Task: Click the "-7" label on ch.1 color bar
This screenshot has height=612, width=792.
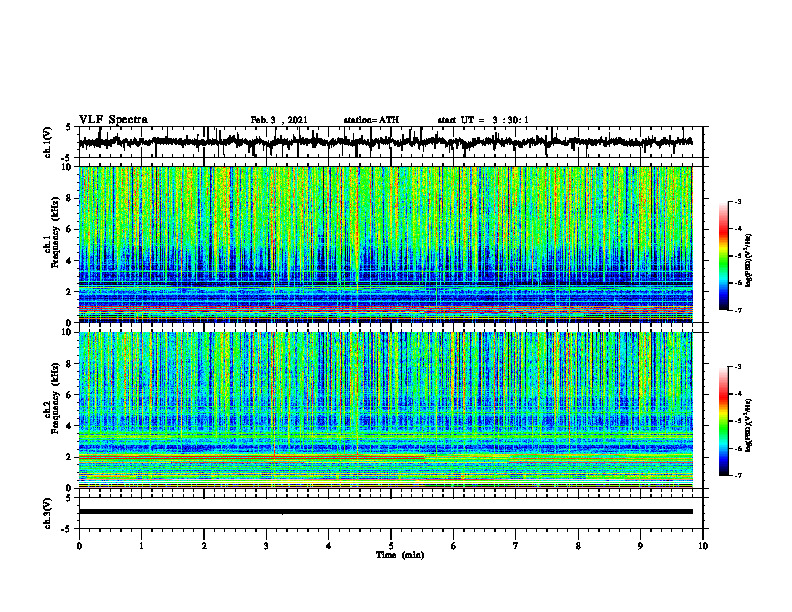Action: pyautogui.click(x=737, y=310)
